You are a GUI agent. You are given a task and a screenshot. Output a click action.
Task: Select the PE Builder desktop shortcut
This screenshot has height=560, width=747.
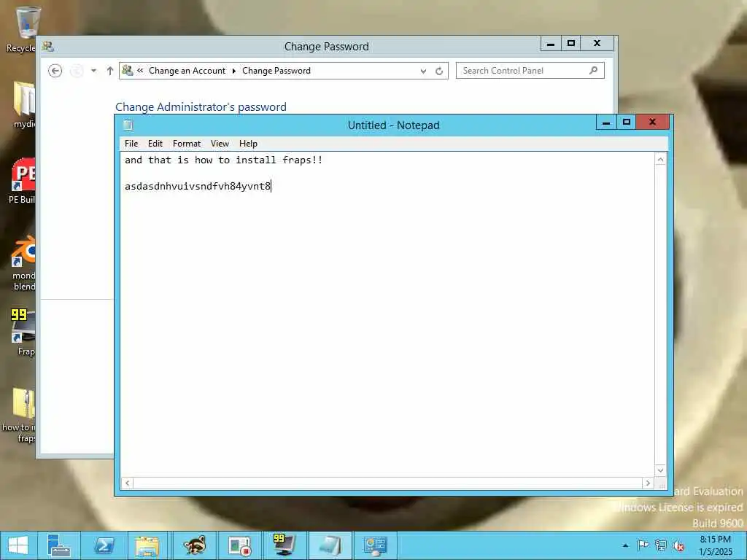[x=23, y=181]
